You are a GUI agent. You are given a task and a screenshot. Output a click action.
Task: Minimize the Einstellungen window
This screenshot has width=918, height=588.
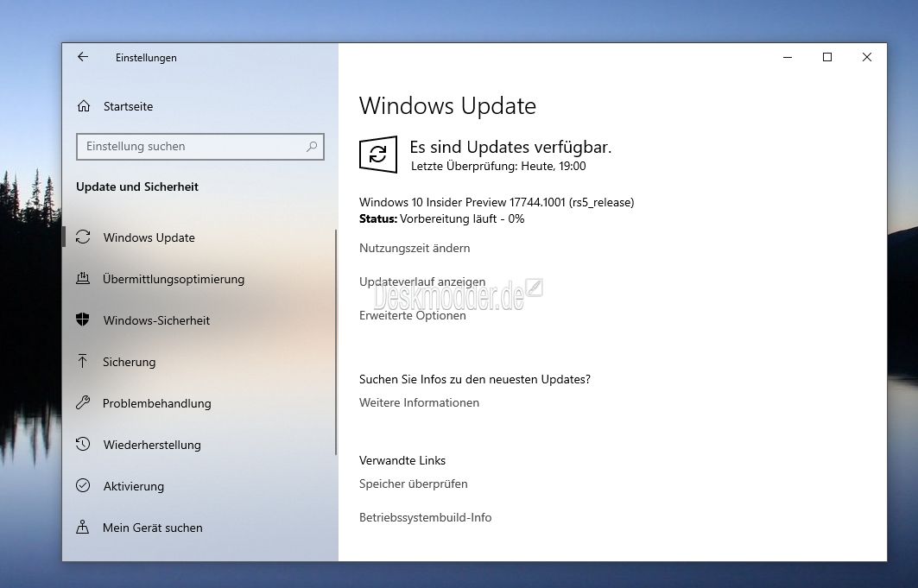click(x=788, y=57)
